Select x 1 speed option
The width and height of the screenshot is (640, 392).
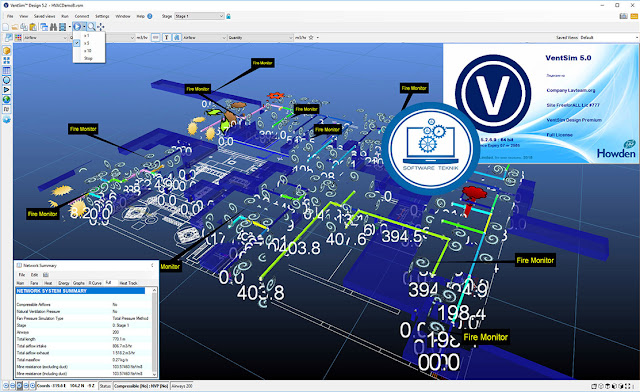(x=89, y=36)
